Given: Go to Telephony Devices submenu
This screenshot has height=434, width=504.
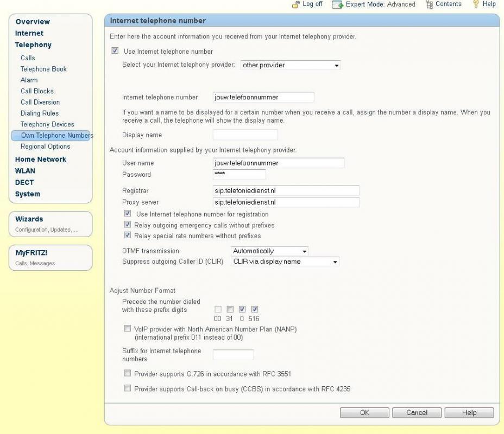Looking at the screenshot, I should click(x=47, y=124).
